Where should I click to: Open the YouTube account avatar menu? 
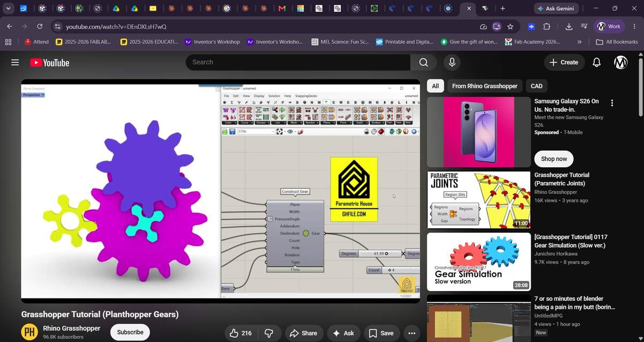tap(621, 62)
